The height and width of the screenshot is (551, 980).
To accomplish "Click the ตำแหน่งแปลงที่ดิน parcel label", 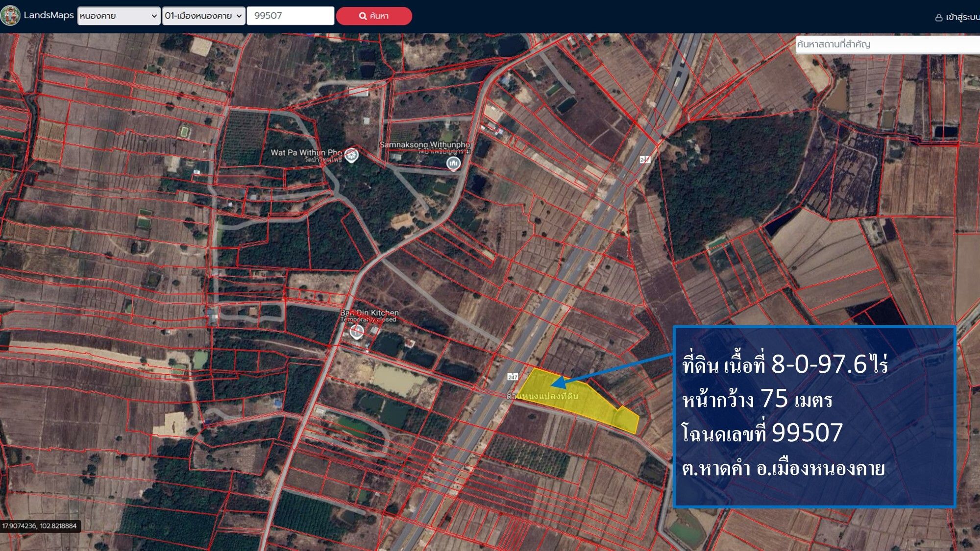I will (x=542, y=396).
